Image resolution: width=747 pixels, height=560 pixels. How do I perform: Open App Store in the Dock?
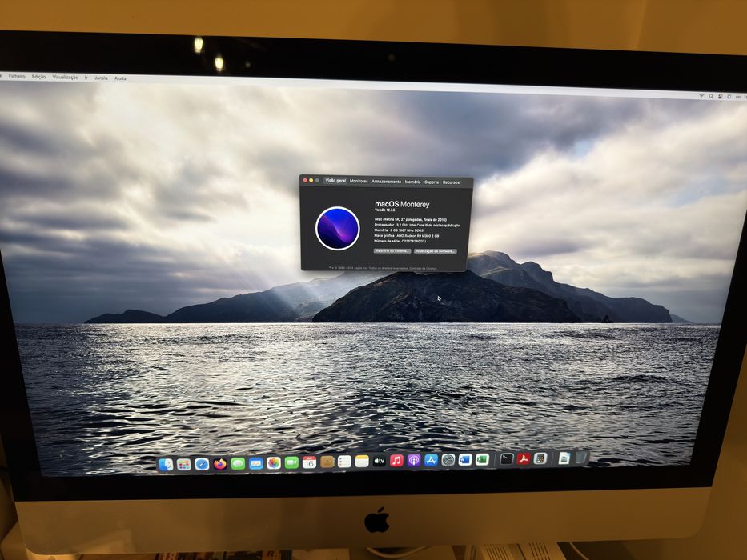coord(431,460)
